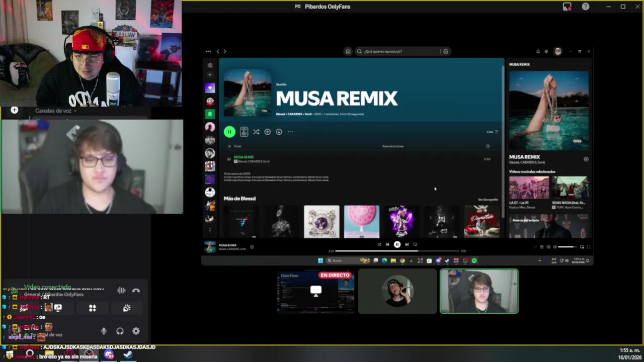This screenshot has width=644, height=362.
Task: Open the Discord inbox icon in title bar
Action: [x=567, y=7]
